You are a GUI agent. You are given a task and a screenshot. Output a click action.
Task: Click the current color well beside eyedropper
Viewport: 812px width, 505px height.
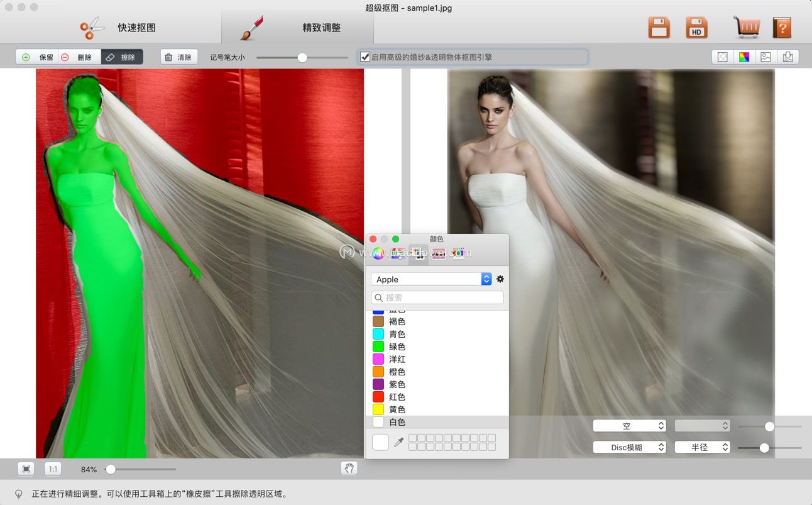pyautogui.click(x=381, y=442)
